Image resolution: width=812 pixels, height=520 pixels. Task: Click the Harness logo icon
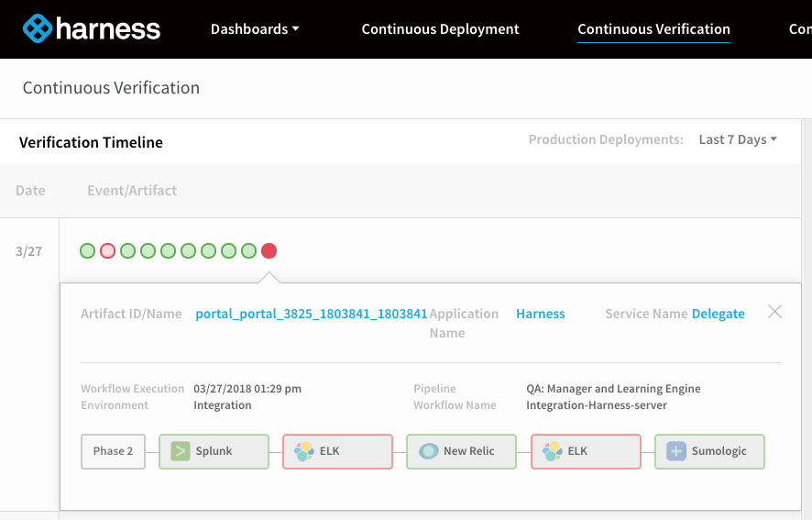pyautogui.click(x=38, y=28)
